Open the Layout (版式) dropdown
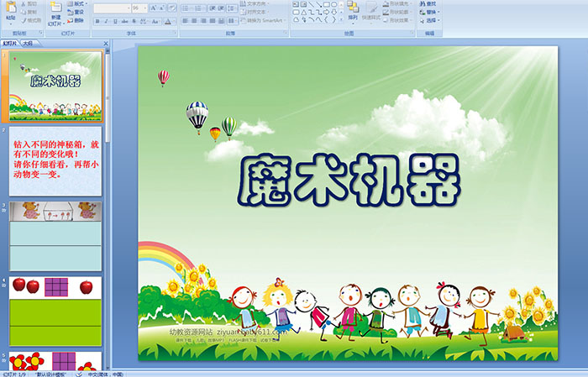Screen dimensions: 588x377 point(77,3)
